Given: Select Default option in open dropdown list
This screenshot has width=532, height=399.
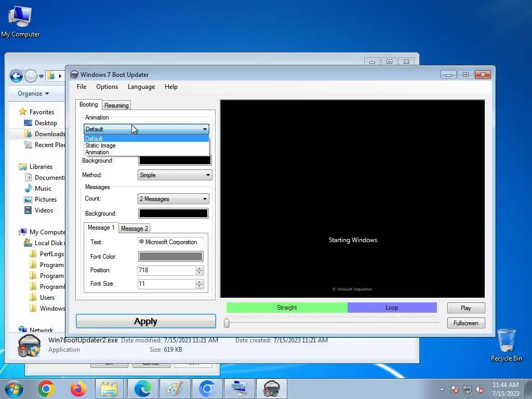Looking at the screenshot, I should click(146, 138).
